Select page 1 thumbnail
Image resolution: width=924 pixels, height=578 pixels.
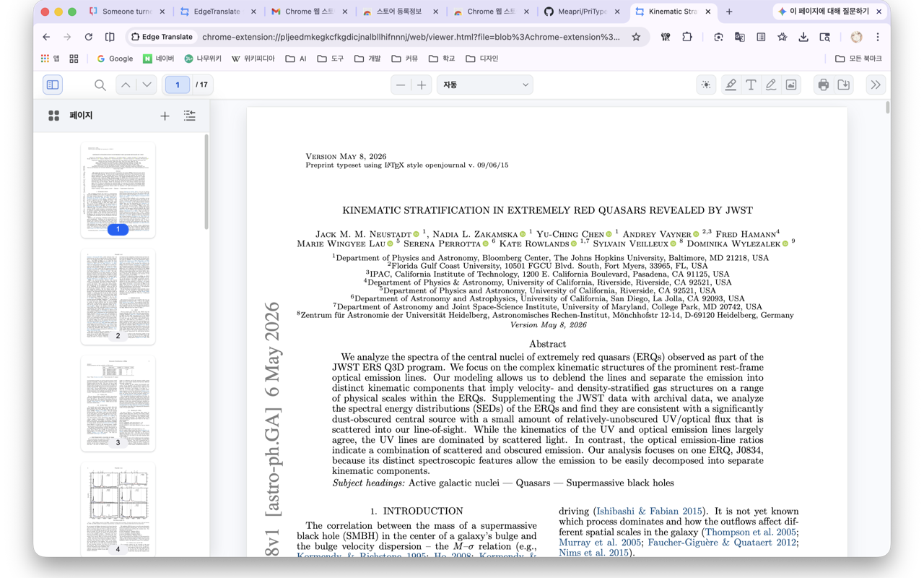click(x=118, y=190)
